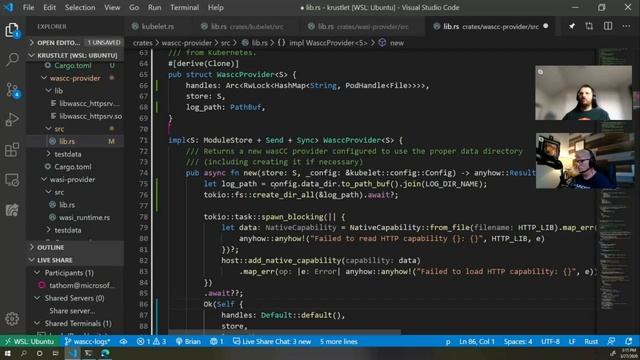Open the Terminal menu
The width and height of the screenshot is (640, 360).
[184, 7]
